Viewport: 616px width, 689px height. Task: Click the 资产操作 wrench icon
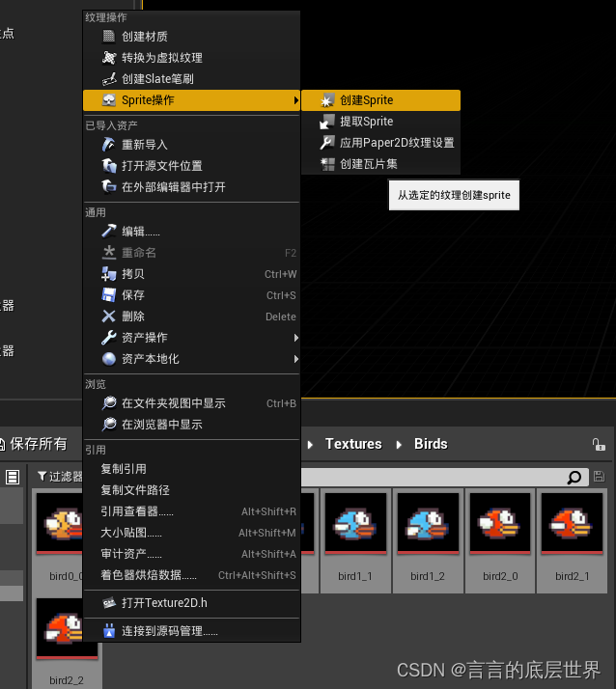point(108,338)
